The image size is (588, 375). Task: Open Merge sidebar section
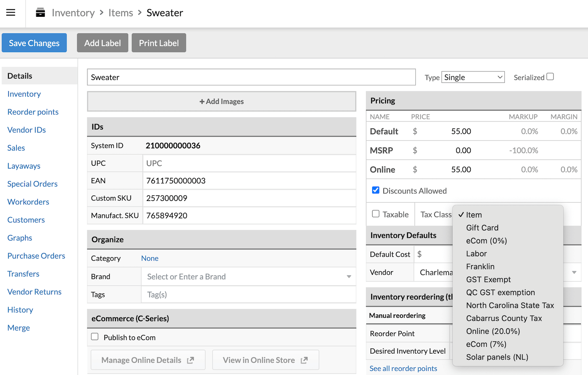pyautogui.click(x=18, y=328)
